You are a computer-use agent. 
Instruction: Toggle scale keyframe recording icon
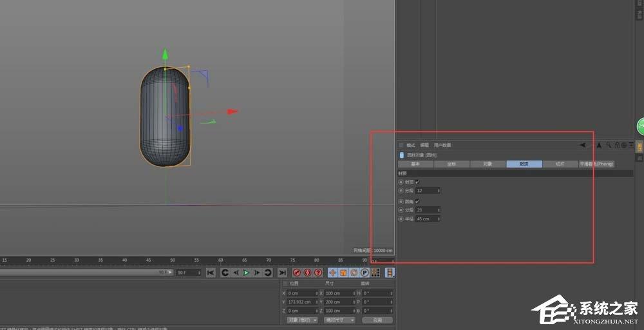tap(343, 273)
